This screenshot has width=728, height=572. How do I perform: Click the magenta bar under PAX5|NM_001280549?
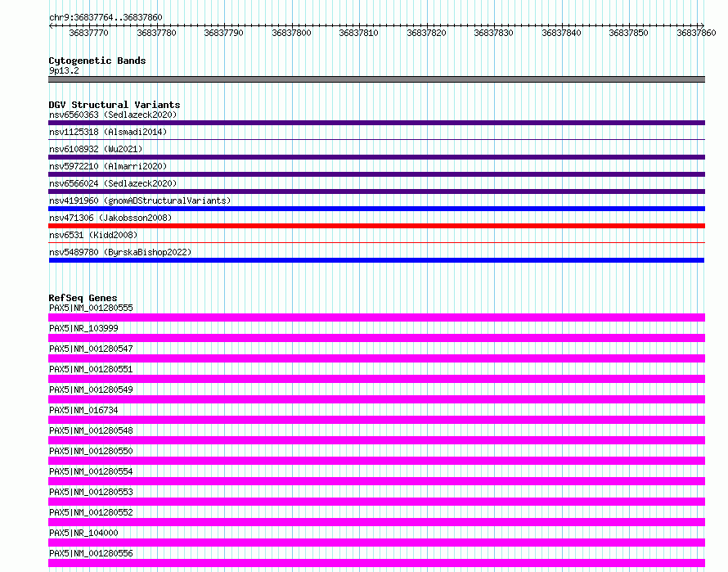[x=376, y=399]
